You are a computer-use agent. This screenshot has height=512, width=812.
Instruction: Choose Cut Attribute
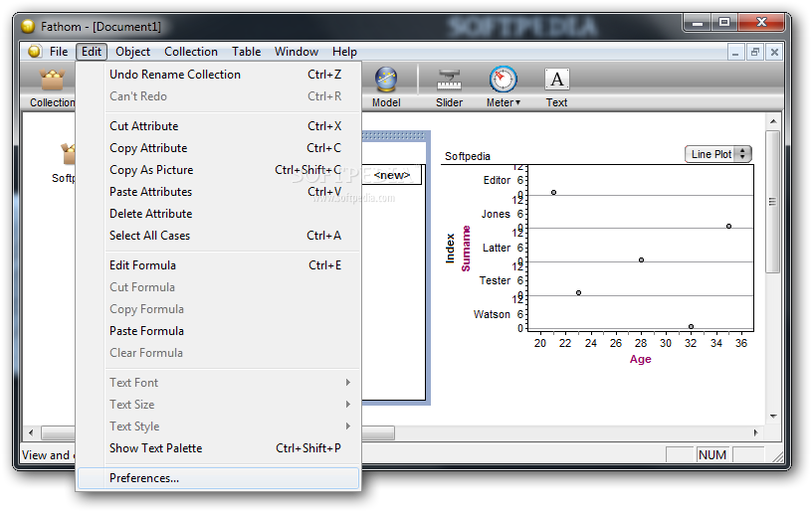coord(218,126)
